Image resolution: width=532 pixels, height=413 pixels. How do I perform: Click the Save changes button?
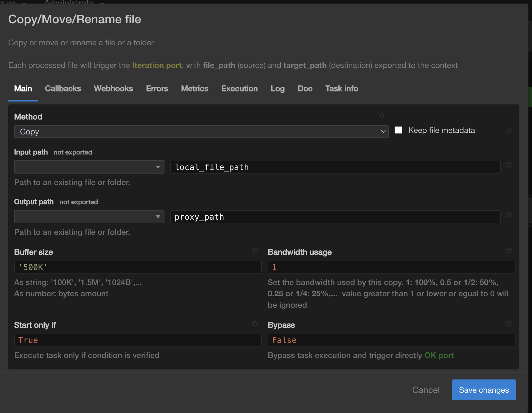(x=484, y=390)
